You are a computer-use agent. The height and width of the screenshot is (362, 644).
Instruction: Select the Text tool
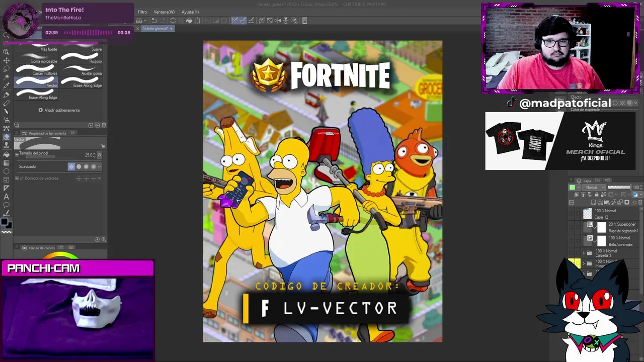tap(6, 196)
